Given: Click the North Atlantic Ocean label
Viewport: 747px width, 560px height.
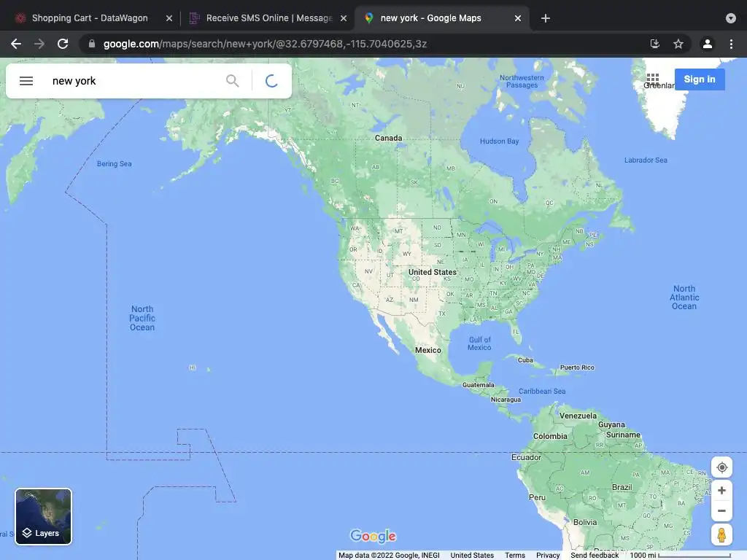Looking at the screenshot, I should (x=684, y=297).
